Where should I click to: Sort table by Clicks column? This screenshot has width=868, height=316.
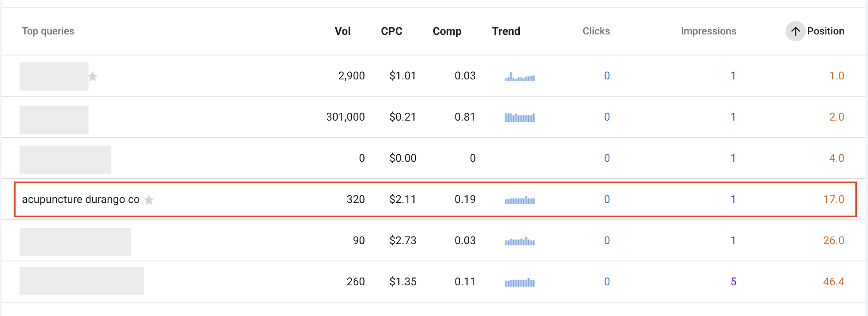[596, 31]
